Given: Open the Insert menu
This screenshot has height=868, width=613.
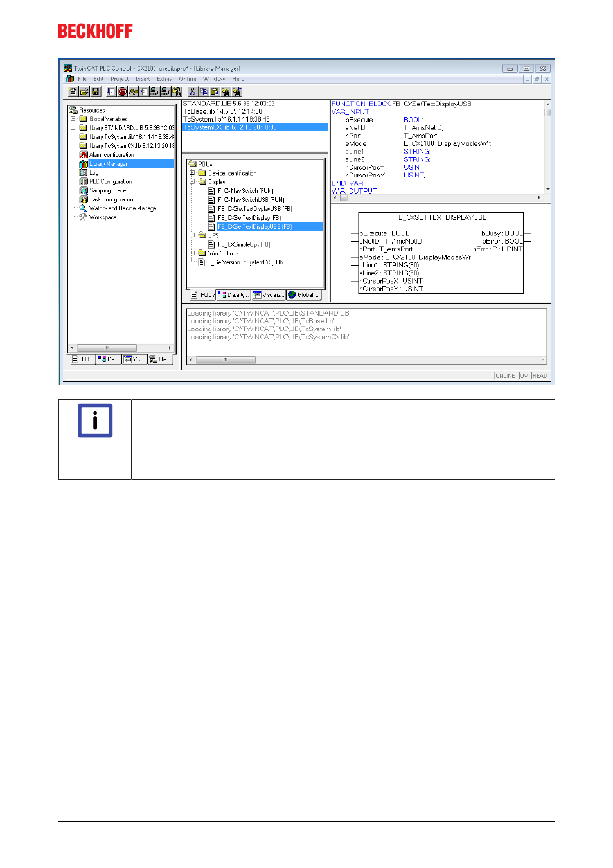Looking at the screenshot, I should pos(143,79).
